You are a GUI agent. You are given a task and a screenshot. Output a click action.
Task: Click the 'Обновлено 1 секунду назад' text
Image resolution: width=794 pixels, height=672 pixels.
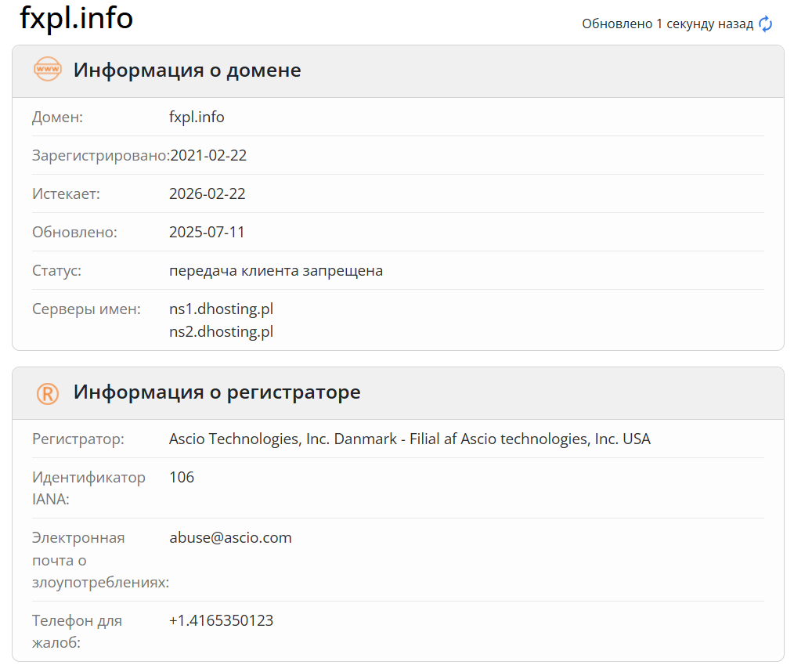667,23
